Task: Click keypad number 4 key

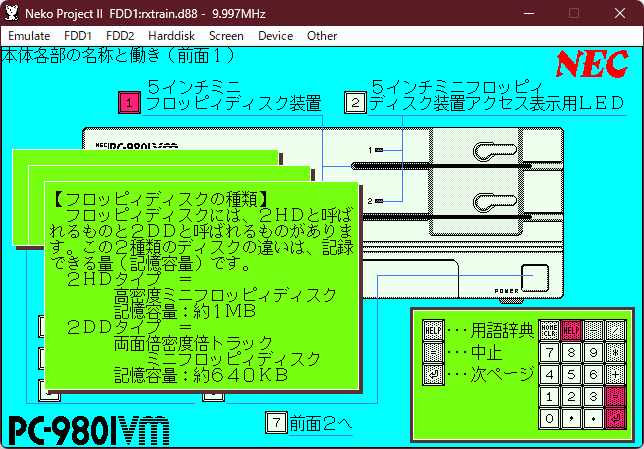Action: coord(549,375)
